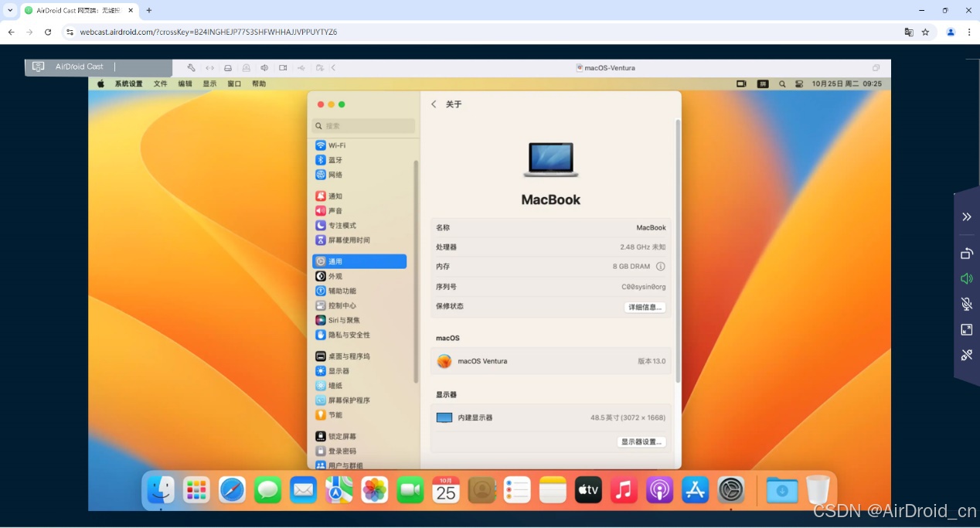Click the MacBook name value field
The height and width of the screenshot is (528, 980).
tap(651, 228)
